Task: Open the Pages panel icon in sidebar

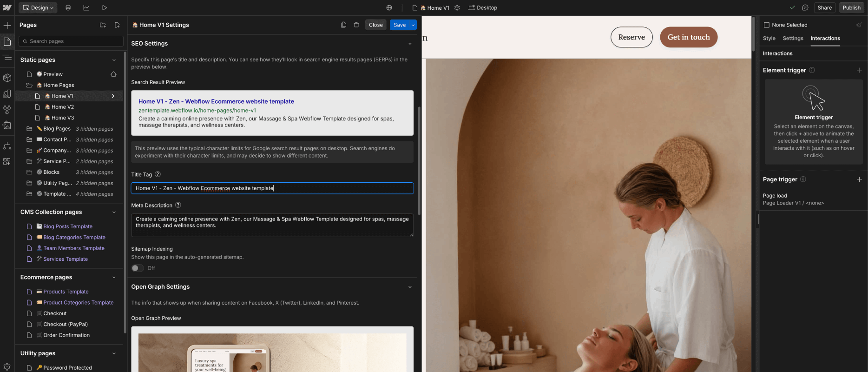Action: point(7,42)
